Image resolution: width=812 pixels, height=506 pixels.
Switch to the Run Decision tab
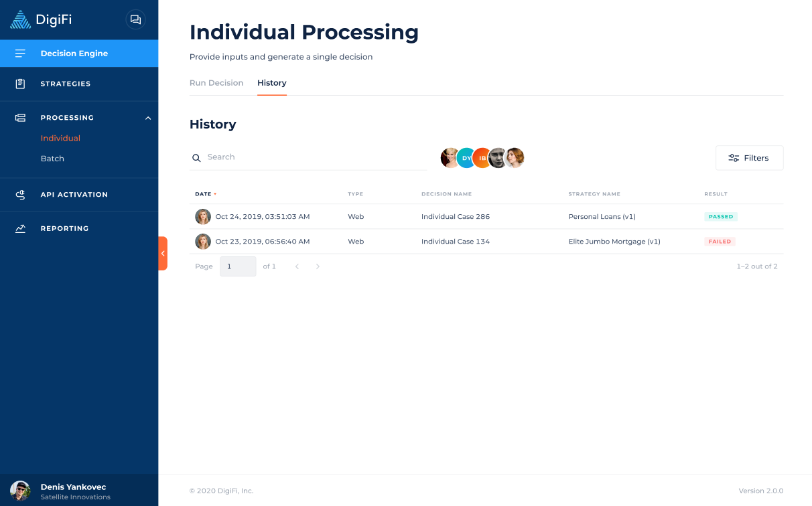tap(216, 83)
